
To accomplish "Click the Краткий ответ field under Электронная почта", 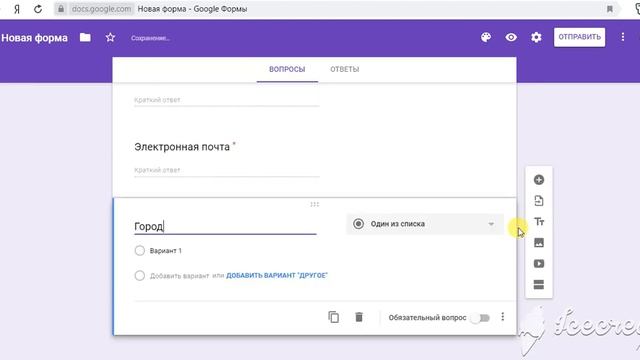I will coord(227,170).
